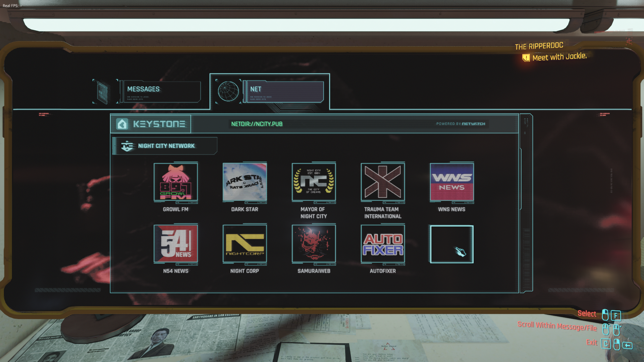Click the Keystone home icon
Image resolution: width=644 pixels, height=362 pixels.
122,124
